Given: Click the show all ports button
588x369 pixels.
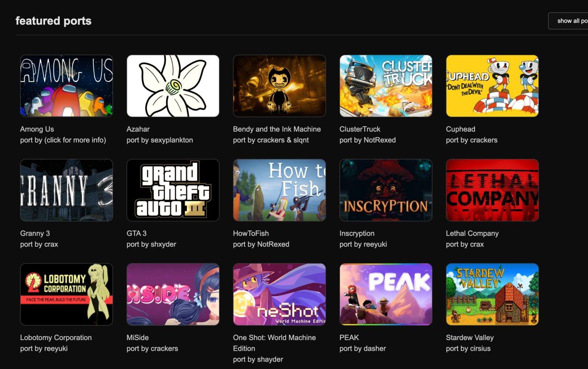Looking at the screenshot, I should pyautogui.click(x=568, y=21).
